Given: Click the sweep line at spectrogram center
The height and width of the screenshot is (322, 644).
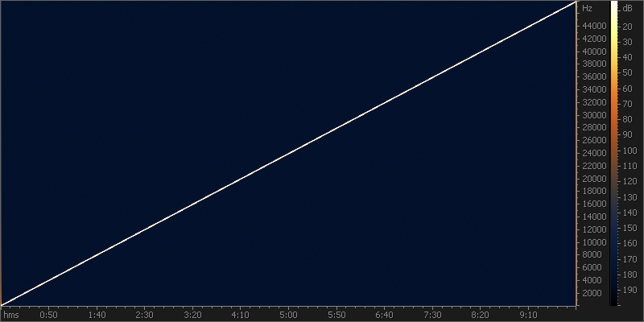Looking at the screenshot, I should pyautogui.click(x=289, y=154).
